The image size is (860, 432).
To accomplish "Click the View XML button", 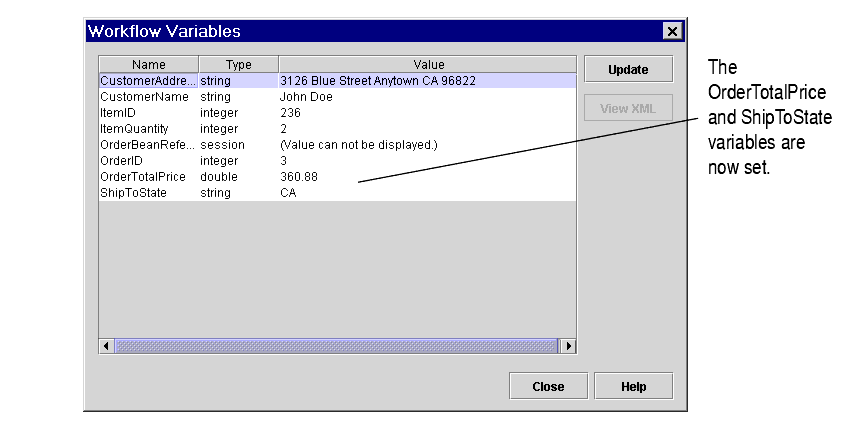I will [629, 108].
